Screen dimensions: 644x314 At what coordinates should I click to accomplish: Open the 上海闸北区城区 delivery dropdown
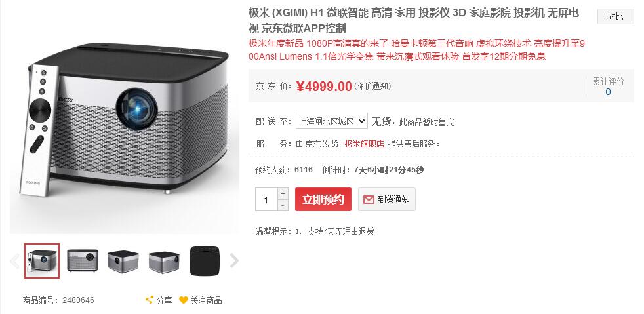pos(331,121)
